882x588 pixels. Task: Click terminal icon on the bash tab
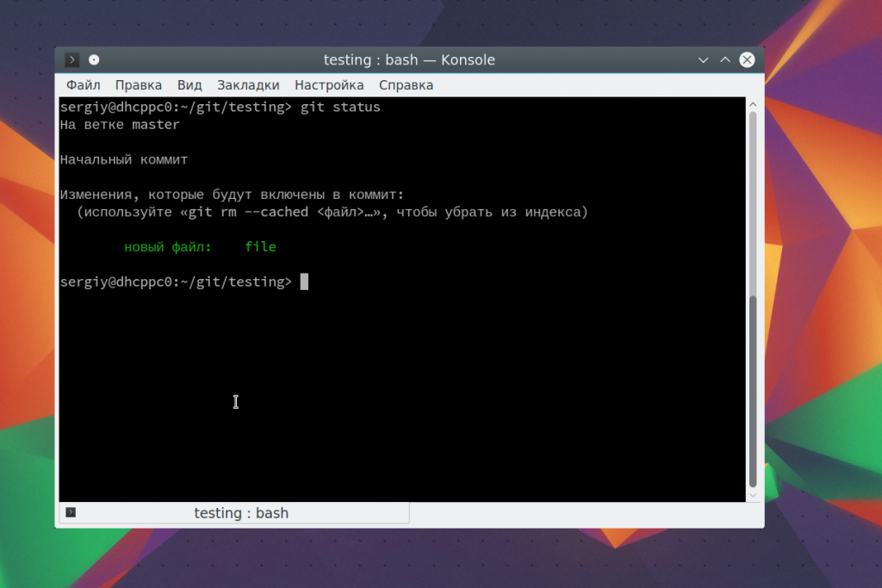coord(71,512)
